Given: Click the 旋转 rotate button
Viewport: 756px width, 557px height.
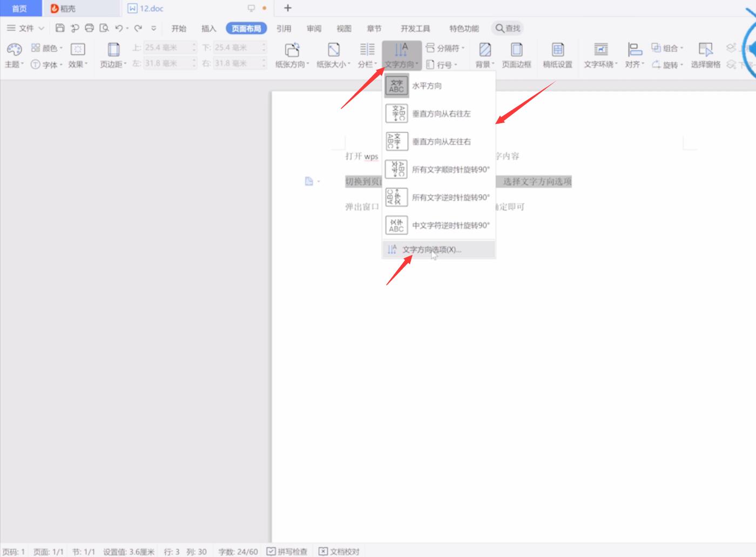Looking at the screenshot, I should click(x=667, y=64).
